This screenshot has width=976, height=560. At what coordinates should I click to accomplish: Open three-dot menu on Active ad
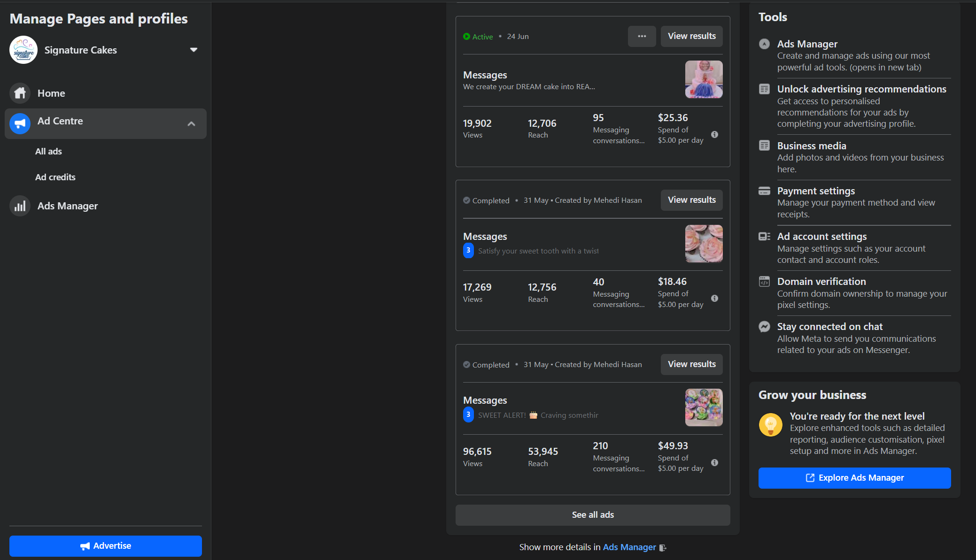[642, 36]
